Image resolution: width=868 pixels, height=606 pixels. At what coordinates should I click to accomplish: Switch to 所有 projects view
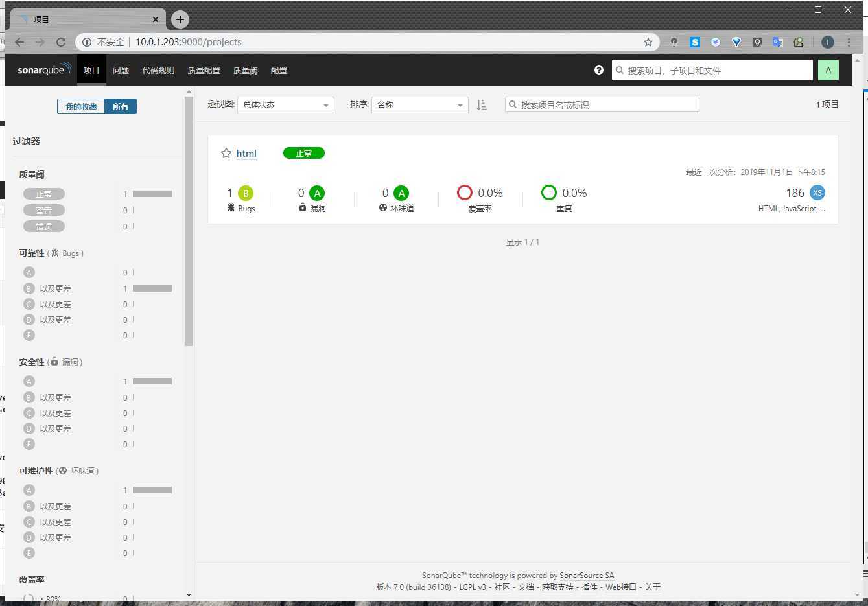pos(121,106)
